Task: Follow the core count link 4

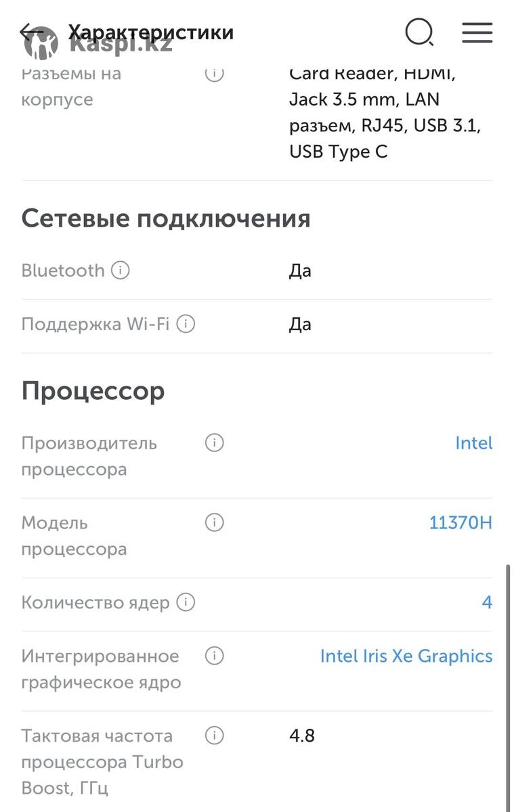Action: 487,602
